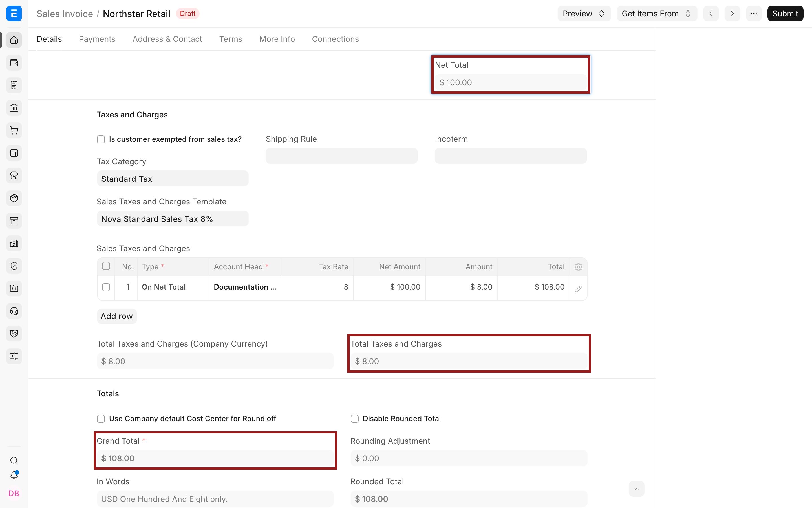The width and height of the screenshot is (812, 508).
Task: Check the tax table select-all checkbox
Action: click(106, 266)
